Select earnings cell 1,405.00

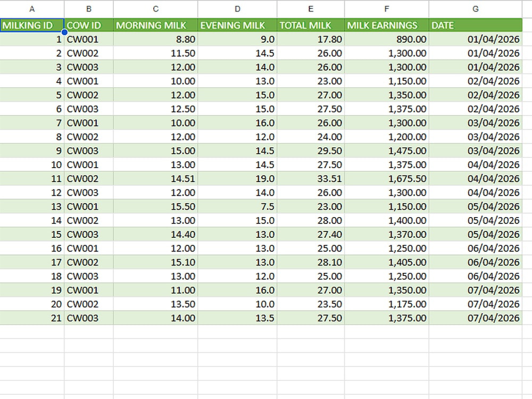tap(386, 262)
